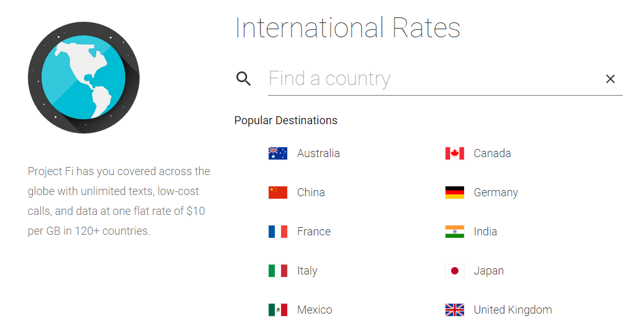Click the Mexico flag icon

pos(278,310)
